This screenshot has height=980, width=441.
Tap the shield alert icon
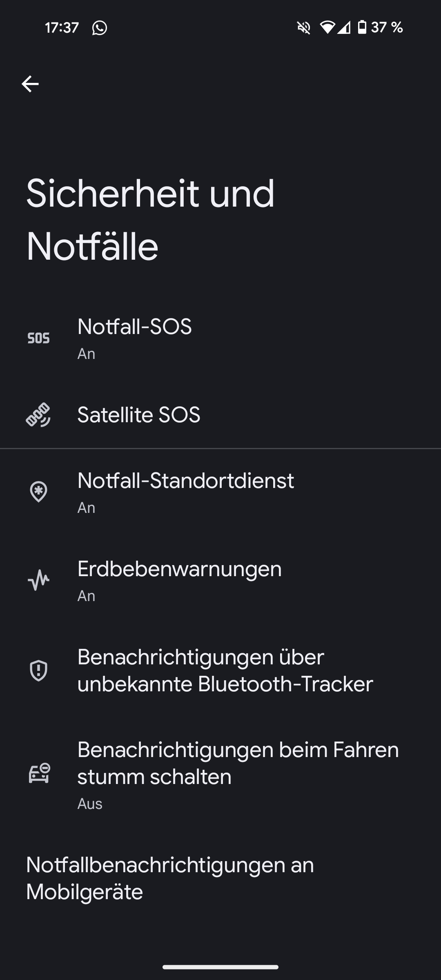pyautogui.click(x=38, y=670)
